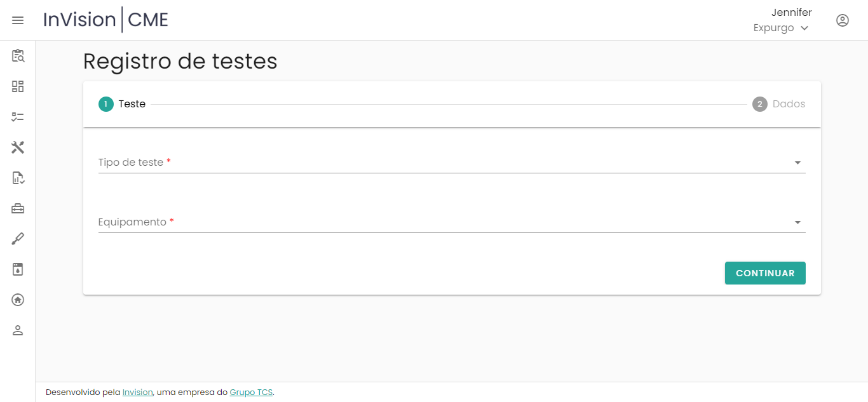Image resolution: width=868 pixels, height=402 pixels.
Task: Select the brush instrument sidebar icon
Action: pos(18,239)
